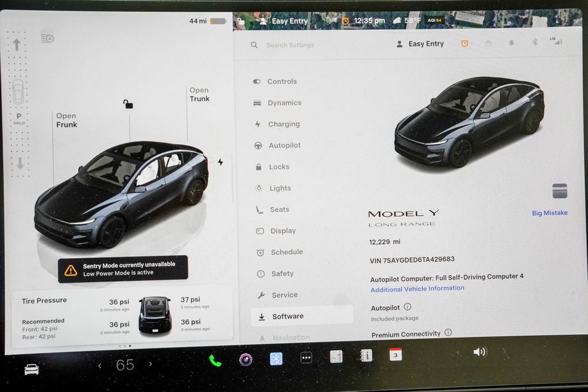Tap the orange alarm clock icon
The height and width of the screenshot is (392, 588).
click(x=465, y=43)
